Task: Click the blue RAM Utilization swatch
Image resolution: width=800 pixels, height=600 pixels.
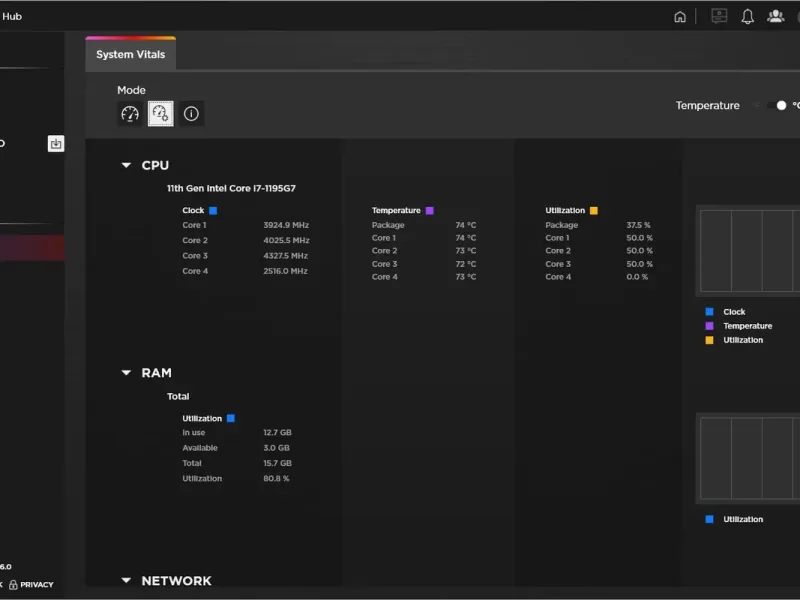Action: coord(231,418)
